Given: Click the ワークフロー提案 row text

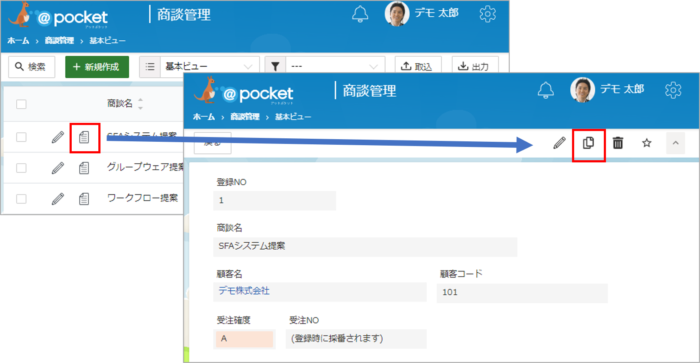Looking at the screenshot, I should [x=142, y=198].
